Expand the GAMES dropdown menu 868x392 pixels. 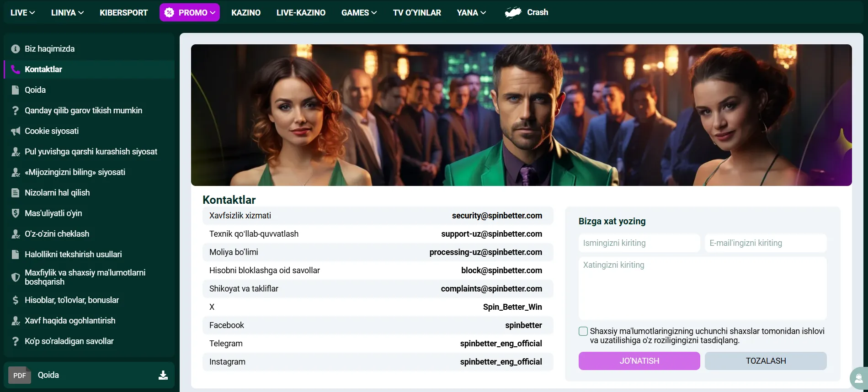click(x=359, y=13)
